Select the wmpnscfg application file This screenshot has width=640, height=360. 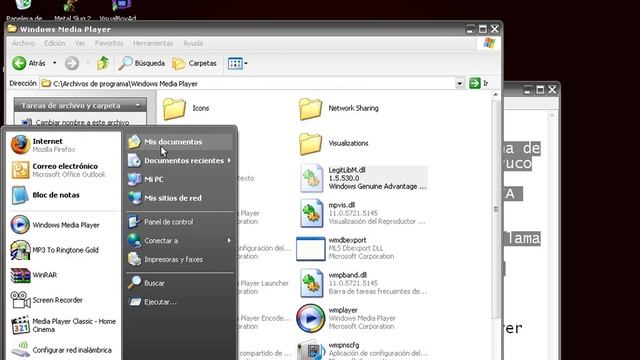click(362, 351)
